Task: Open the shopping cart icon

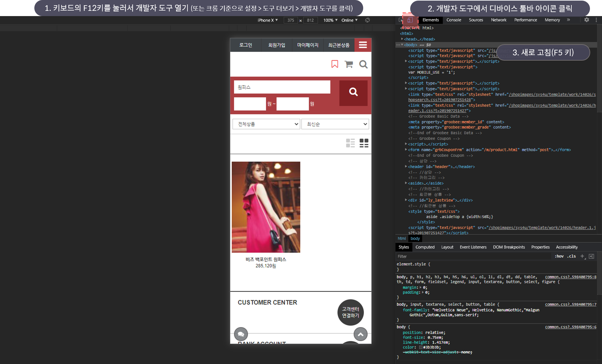Action: (349, 64)
